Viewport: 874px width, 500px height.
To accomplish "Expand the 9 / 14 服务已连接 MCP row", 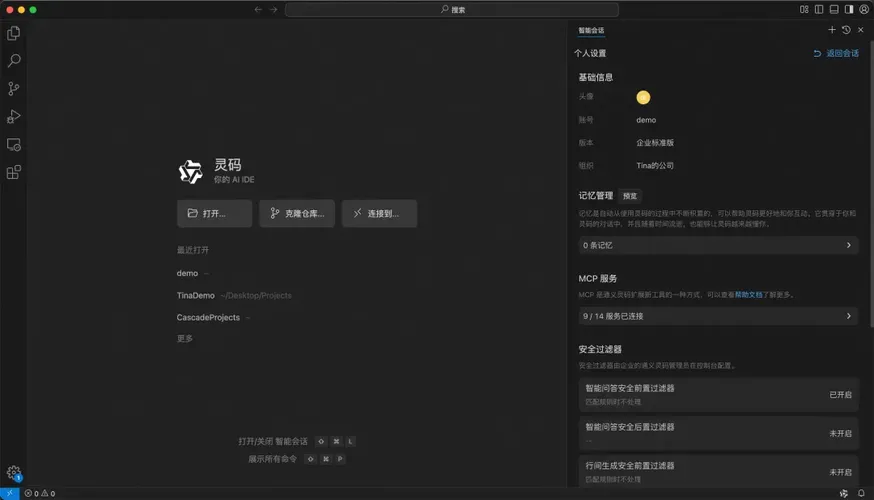I will (x=718, y=316).
